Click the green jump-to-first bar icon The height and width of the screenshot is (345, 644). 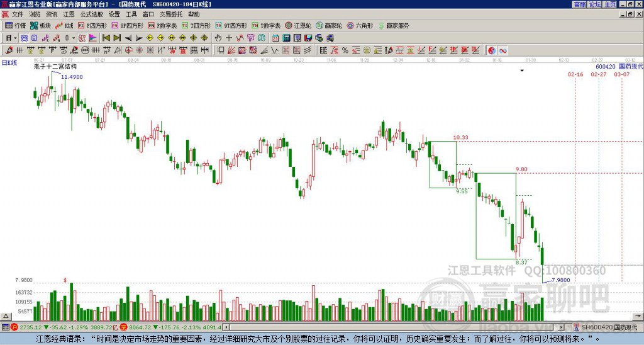pos(106,38)
